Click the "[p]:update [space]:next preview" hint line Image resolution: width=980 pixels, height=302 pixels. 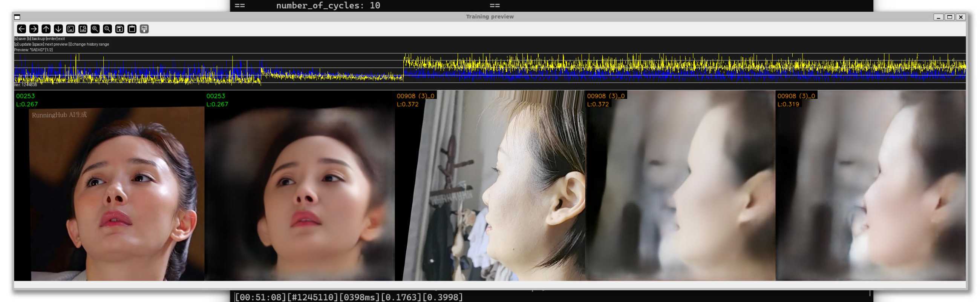(x=62, y=44)
